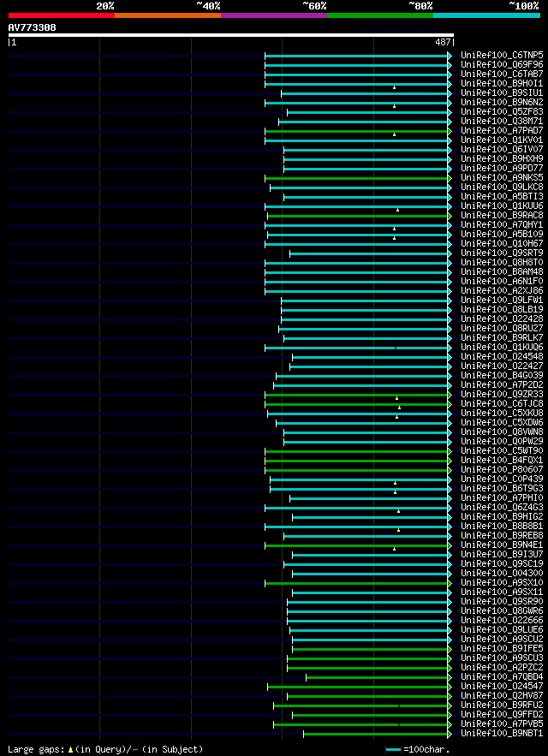Open the UniRef100_A2XJ86 hit label
Screen dimensions: 548x756
pos(502,291)
